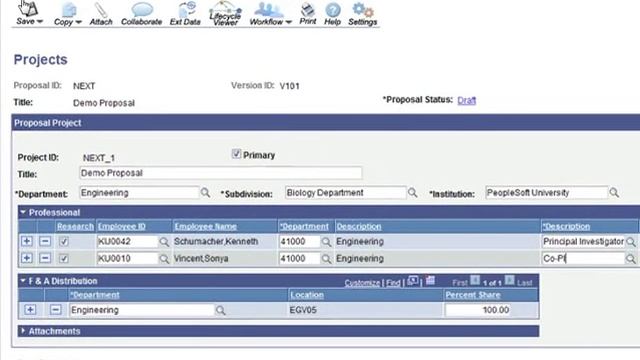The image size is (640, 360).
Task: Click the Customize link in F&A grid
Action: pyautogui.click(x=362, y=283)
